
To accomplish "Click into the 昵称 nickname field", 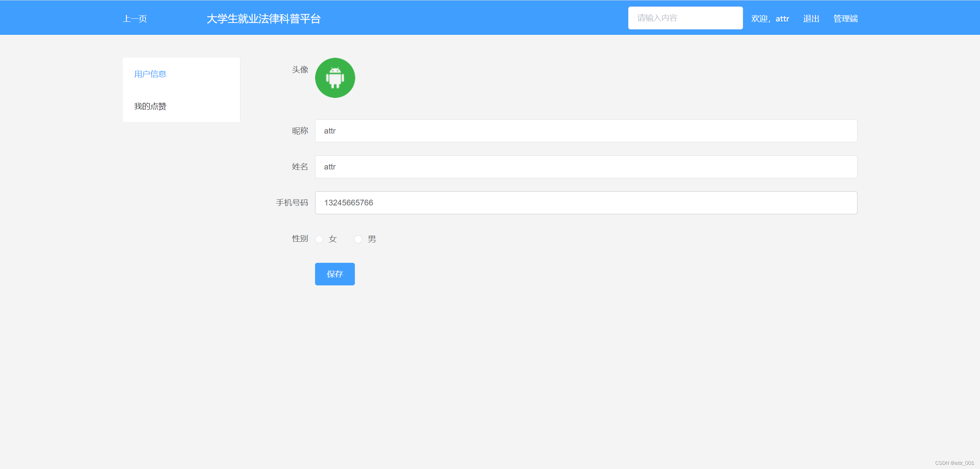I will 586,131.
